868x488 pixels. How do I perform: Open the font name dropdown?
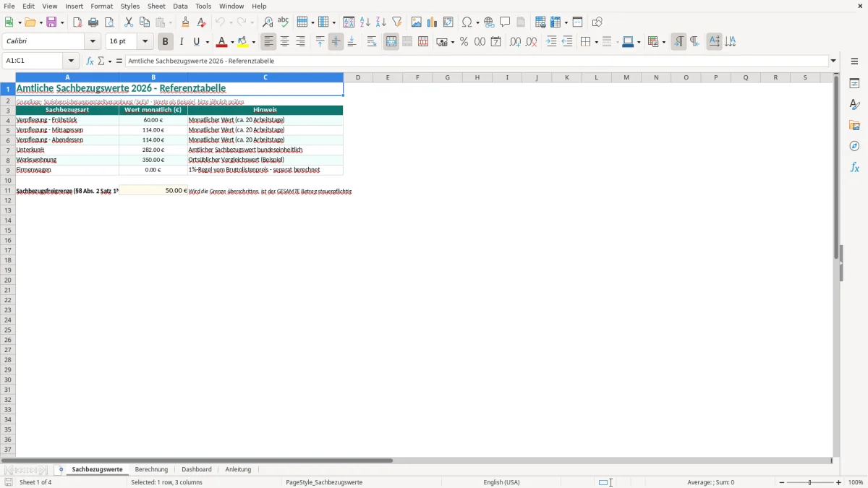(93, 42)
